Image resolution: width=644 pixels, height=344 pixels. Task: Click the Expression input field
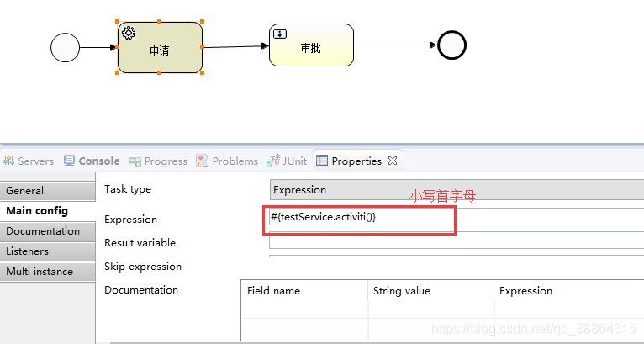(457, 217)
